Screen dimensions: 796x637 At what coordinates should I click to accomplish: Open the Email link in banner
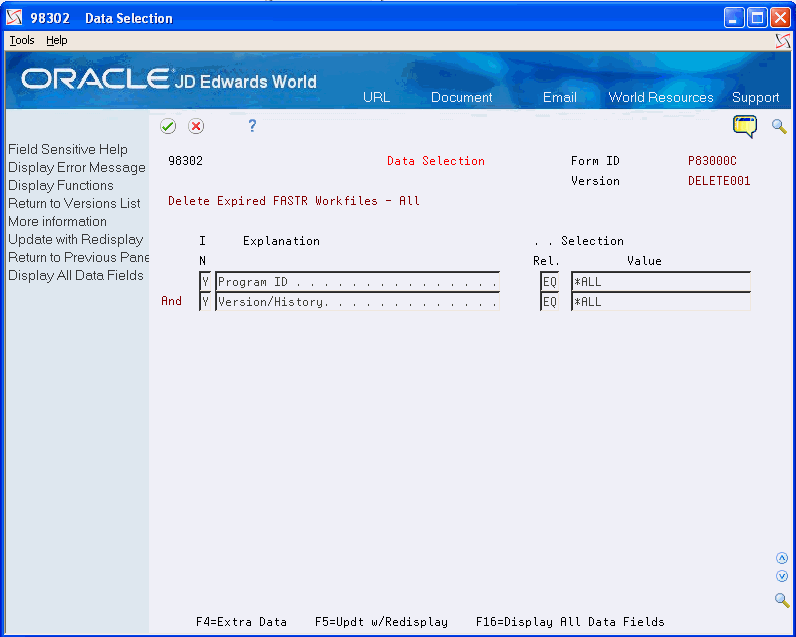559,97
